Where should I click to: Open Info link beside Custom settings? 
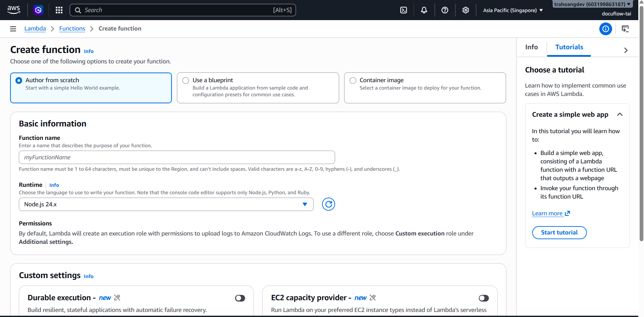pyautogui.click(x=89, y=276)
